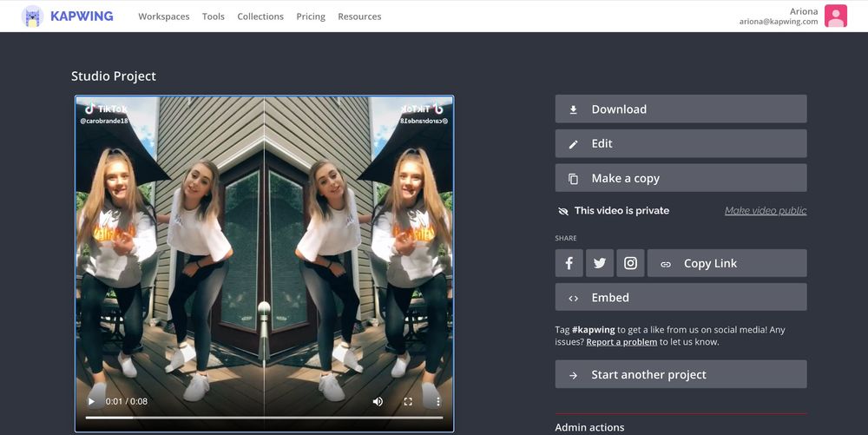Open the Resources menu
Viewport: 868px width, 435px height.
[359, 16]
